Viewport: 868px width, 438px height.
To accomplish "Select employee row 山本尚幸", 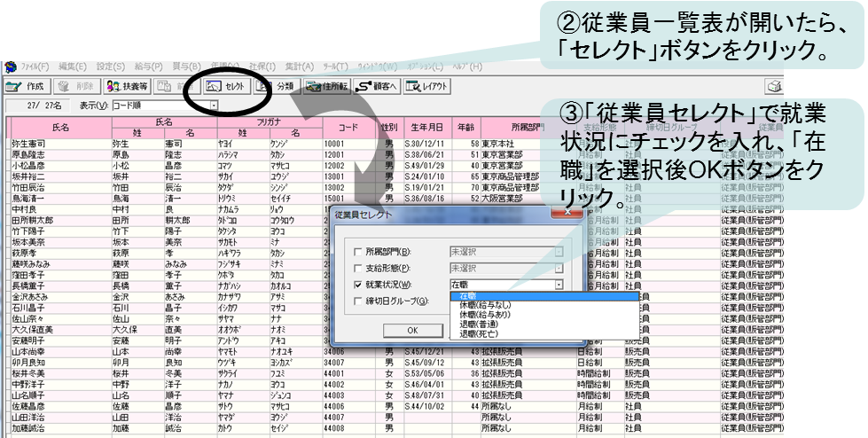I will click(395, 352).
